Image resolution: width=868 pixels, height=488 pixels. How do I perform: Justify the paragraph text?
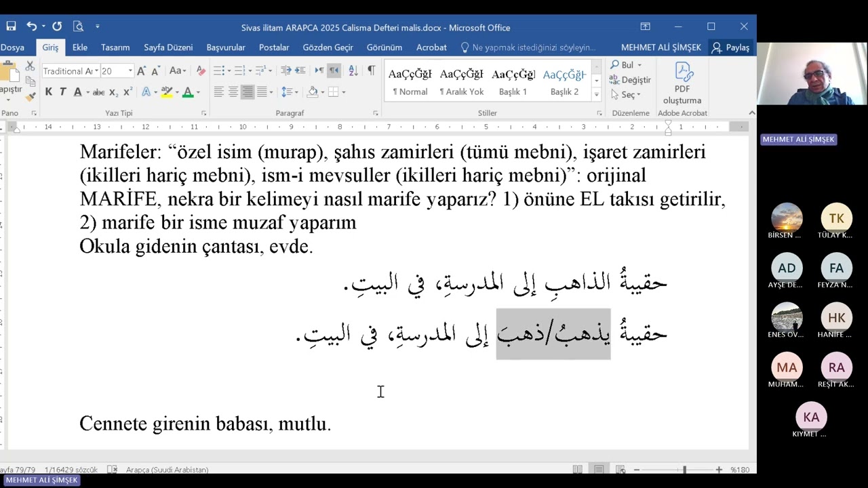tap(262, 92)
